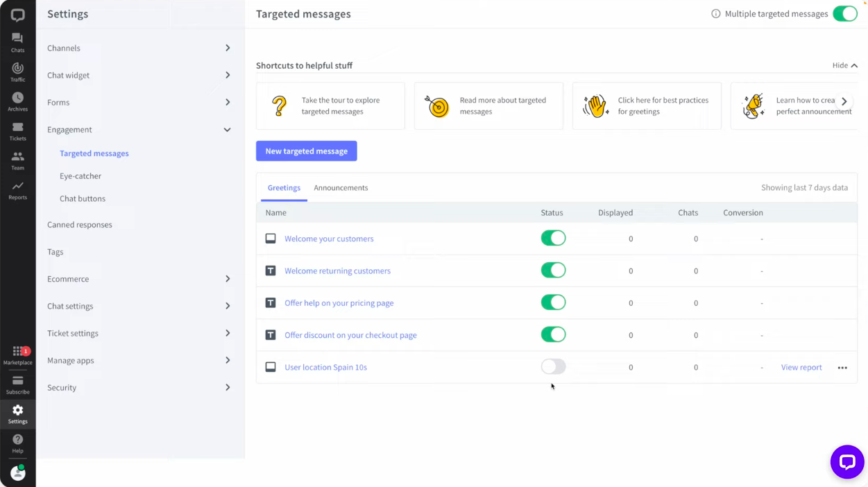Disable Multiple targeted messages
Image resolution: width=868 pixels, height=487 pixels.
click(845, 13)
